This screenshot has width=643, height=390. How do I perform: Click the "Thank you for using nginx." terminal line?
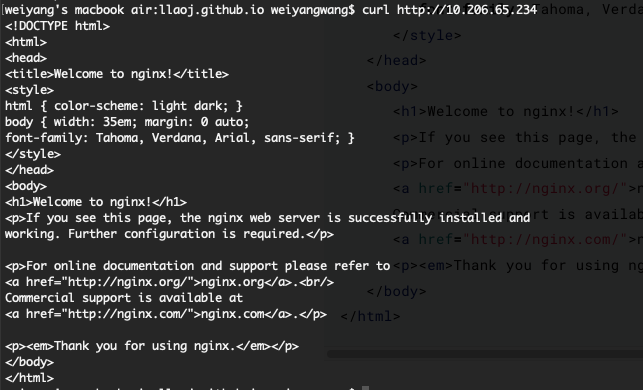(152, 346)
